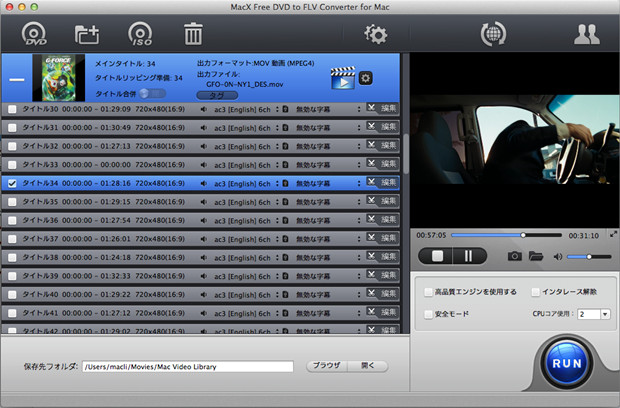Click the 開く open button
This screenshot has height=408, width=620.
pyautogui.click(x=368, y=366)
